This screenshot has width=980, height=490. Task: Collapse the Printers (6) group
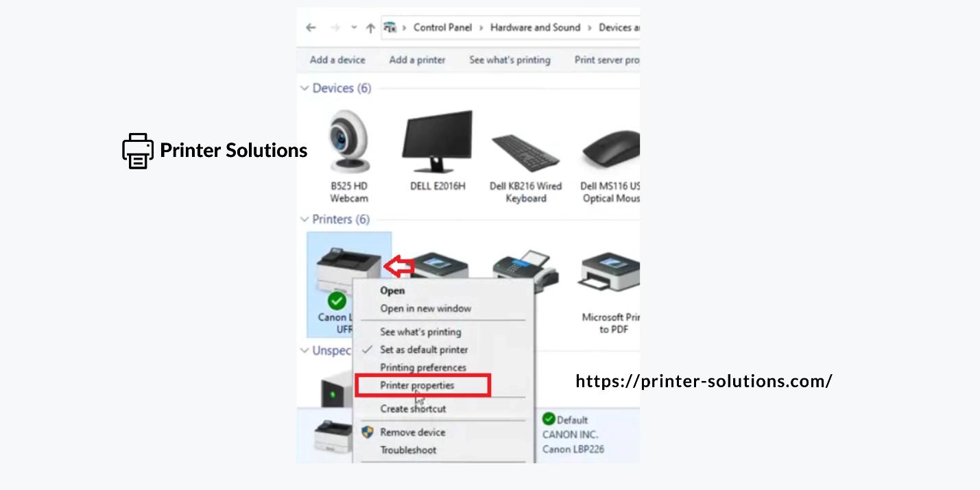[304, 219]
